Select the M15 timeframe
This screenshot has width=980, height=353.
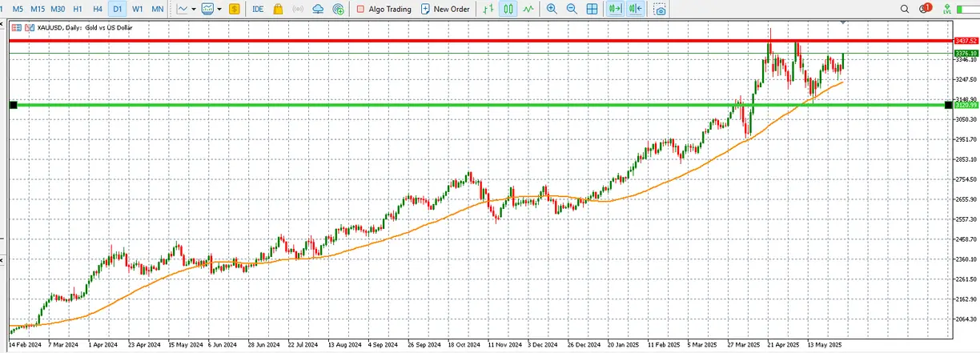[38, 9]
